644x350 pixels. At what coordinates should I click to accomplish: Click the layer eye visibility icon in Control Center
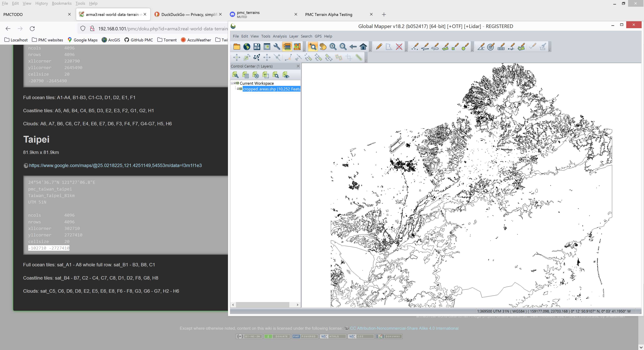point(286,75)
